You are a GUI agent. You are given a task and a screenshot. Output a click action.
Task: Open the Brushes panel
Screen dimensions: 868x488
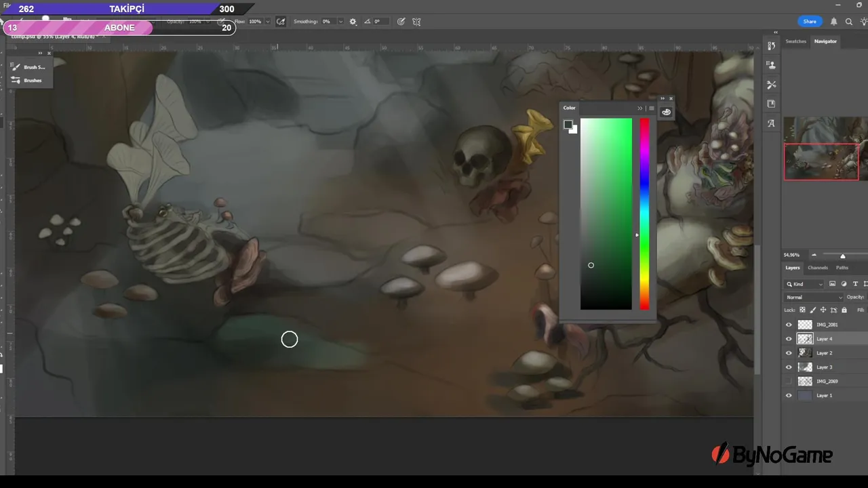coord(27,80)
